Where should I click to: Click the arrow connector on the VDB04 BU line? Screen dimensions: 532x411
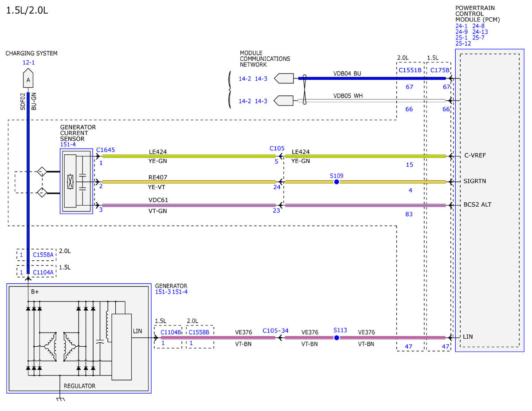point(284,78)
